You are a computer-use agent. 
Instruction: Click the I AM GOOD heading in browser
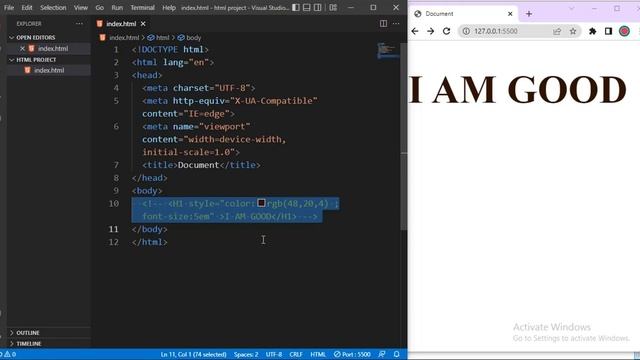tap(518, 90)
